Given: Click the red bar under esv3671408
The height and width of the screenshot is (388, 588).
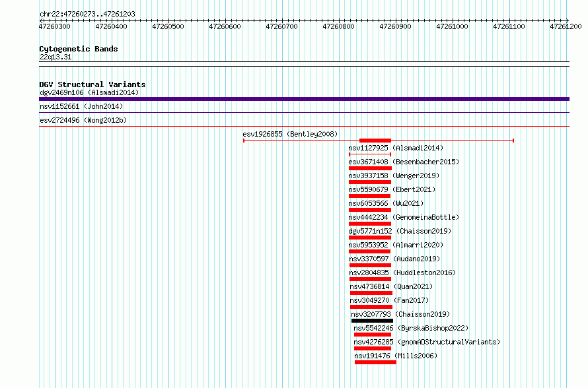Looking at the screenshot, I should click(370, 168).
